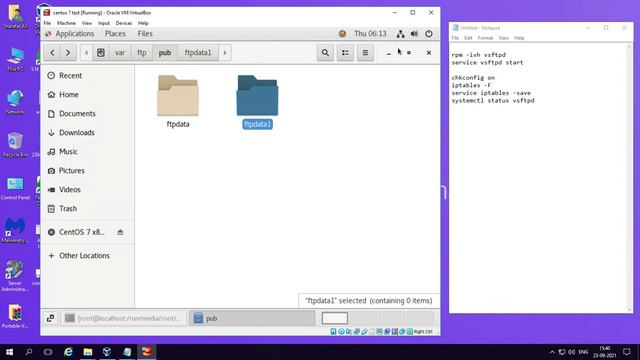Click text line 'rpm -ivh vsftpd' in Notepad
Image resolution: width=640 pixels, height=360 pixels.
tap(478, 55)
